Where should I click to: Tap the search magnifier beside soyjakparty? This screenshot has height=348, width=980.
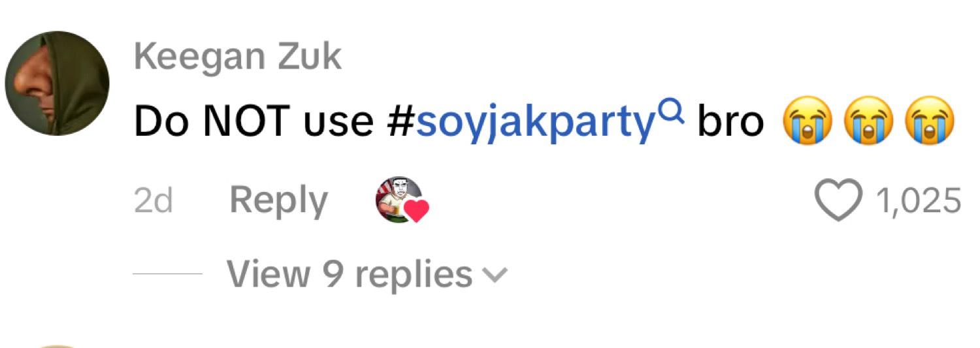pos(672,115)
